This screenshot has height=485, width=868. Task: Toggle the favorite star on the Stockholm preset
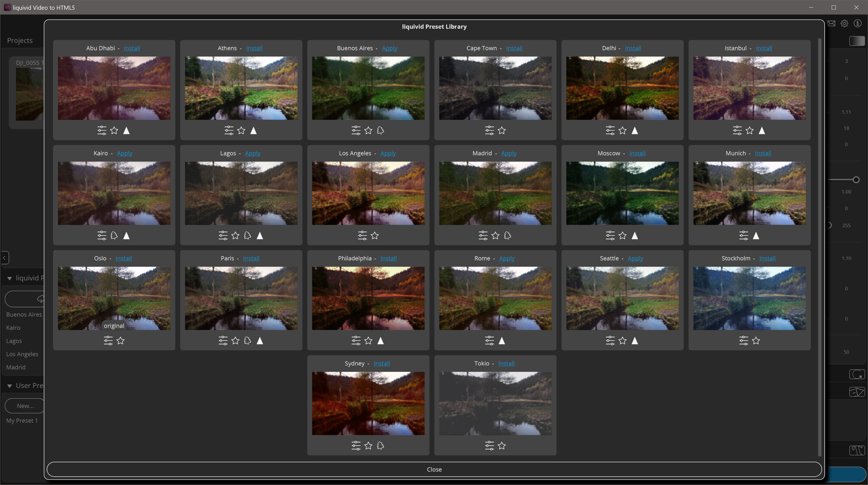click(756, 340)
